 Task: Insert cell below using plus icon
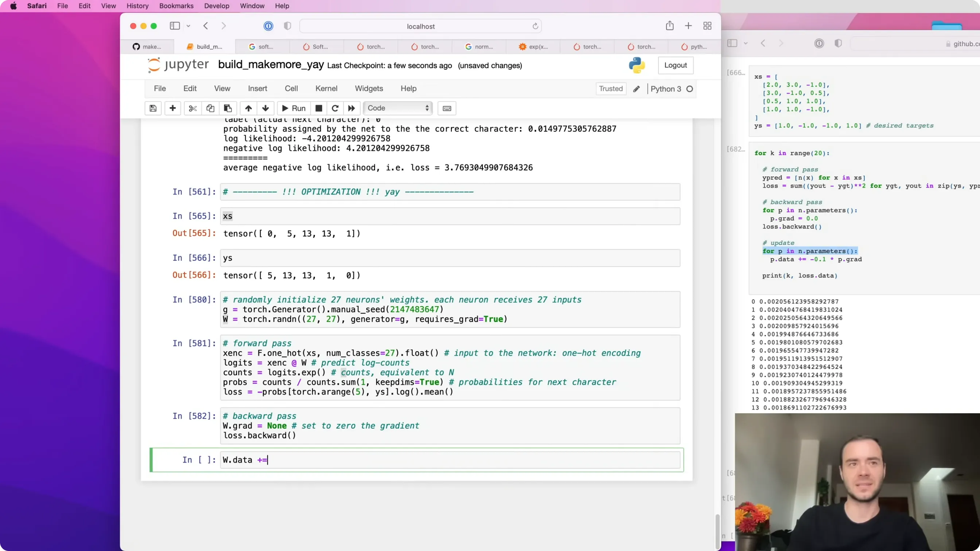click(173, 108)
